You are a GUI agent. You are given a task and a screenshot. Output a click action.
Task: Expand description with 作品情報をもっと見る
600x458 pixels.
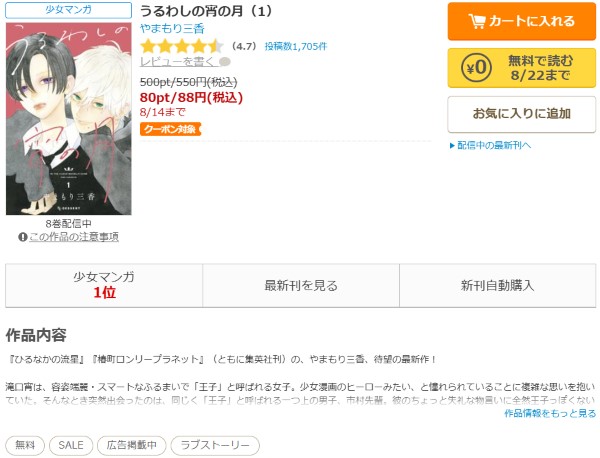tap(550, 413)
